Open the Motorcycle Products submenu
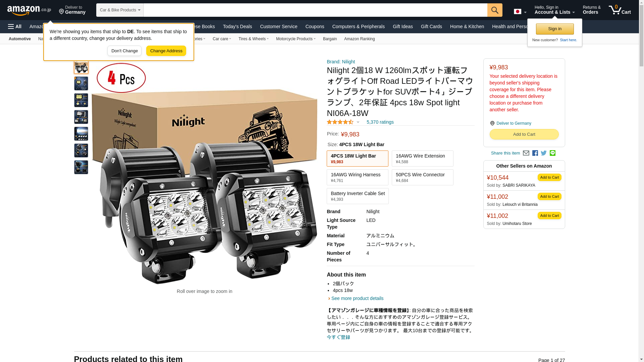The image size is (644, 362). (296, 39)
